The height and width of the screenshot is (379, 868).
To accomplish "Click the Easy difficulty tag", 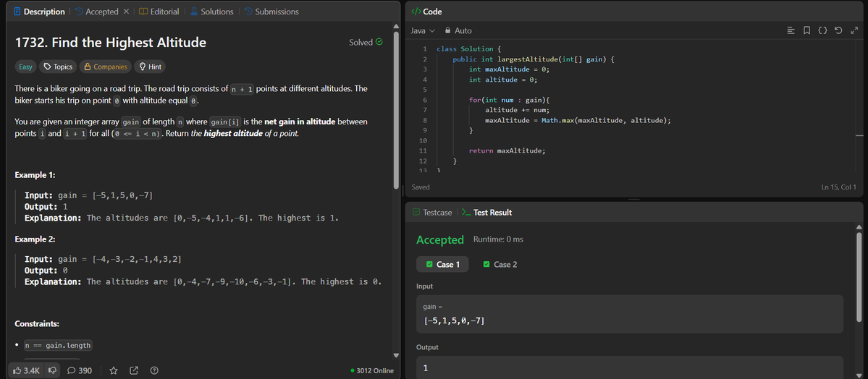I will (x=25, y=67).
